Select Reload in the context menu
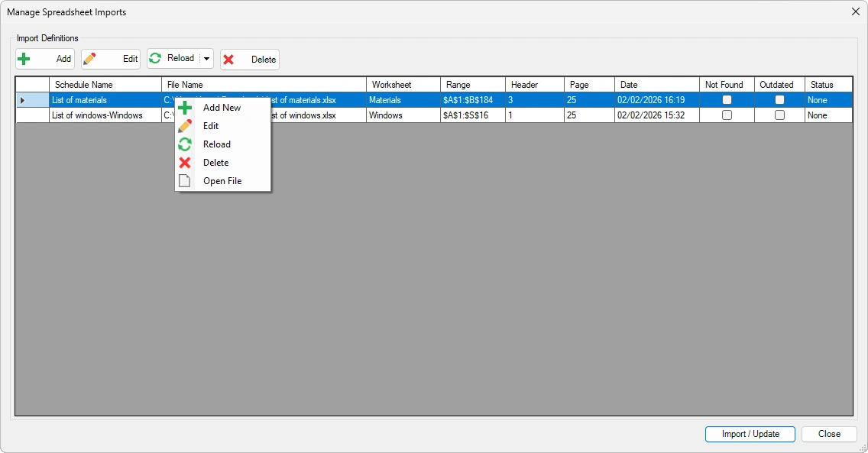 click(216, 144)
